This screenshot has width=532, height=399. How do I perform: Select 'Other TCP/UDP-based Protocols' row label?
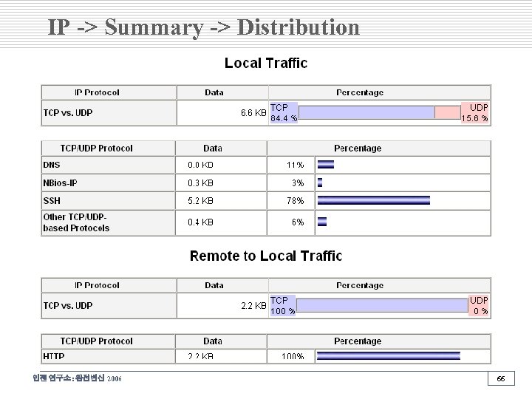click(x=76, y=222)
